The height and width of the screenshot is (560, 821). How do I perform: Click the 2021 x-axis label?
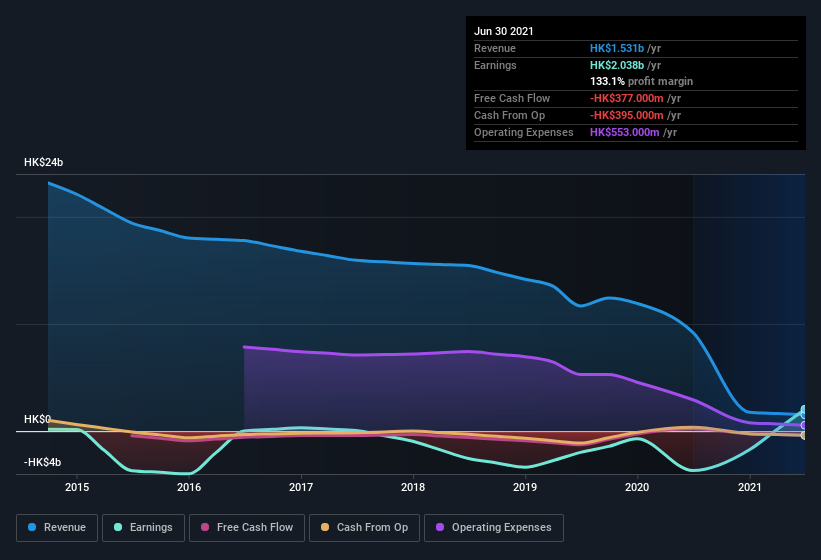(x=750, y=487)
